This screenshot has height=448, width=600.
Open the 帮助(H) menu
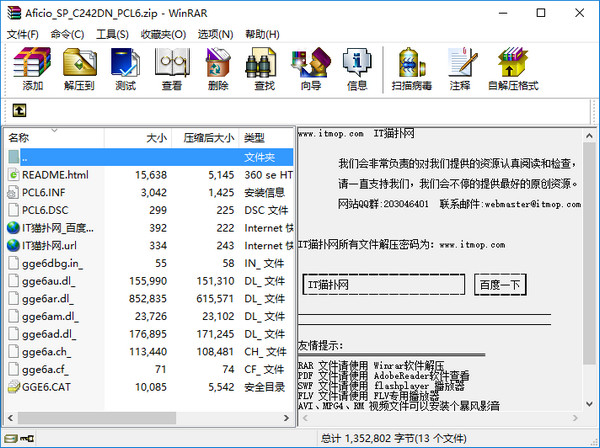click(262, 34)
